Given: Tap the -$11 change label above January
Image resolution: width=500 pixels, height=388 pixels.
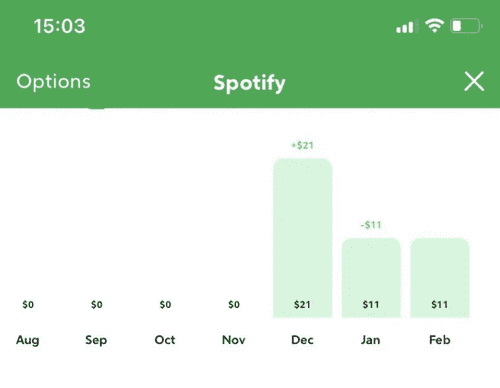Looking at the screenshot, I should 371,225.
